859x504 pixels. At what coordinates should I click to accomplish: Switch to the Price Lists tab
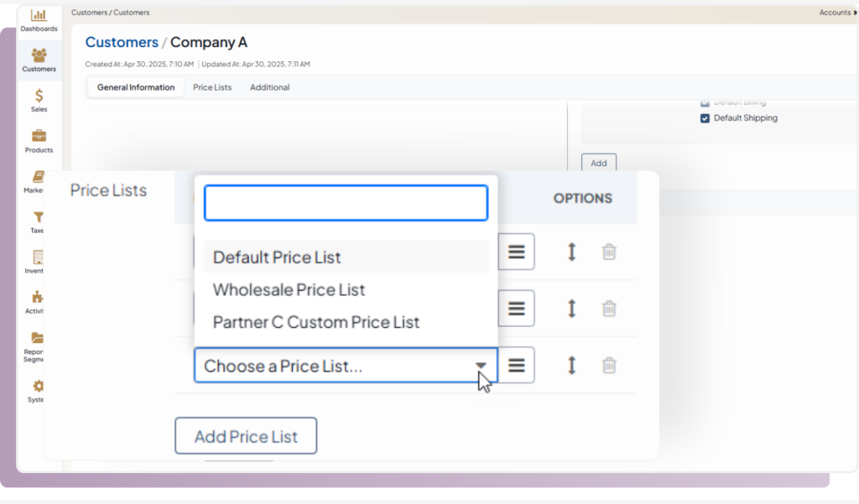coord(212,87)
